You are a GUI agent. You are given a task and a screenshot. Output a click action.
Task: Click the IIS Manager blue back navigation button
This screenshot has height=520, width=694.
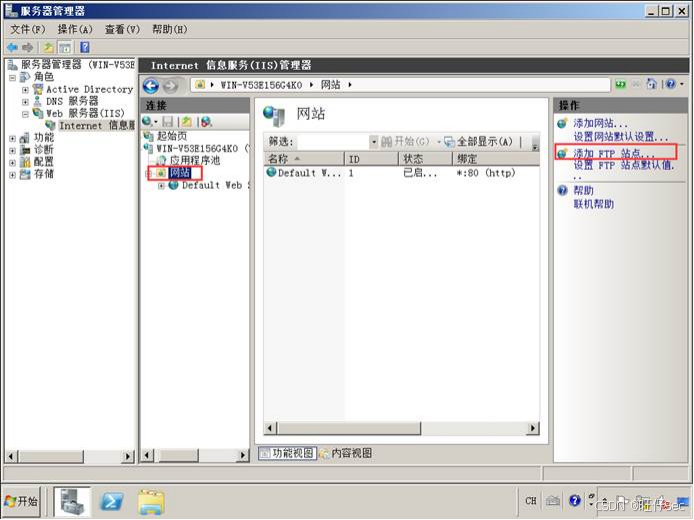tap(151, 85)
